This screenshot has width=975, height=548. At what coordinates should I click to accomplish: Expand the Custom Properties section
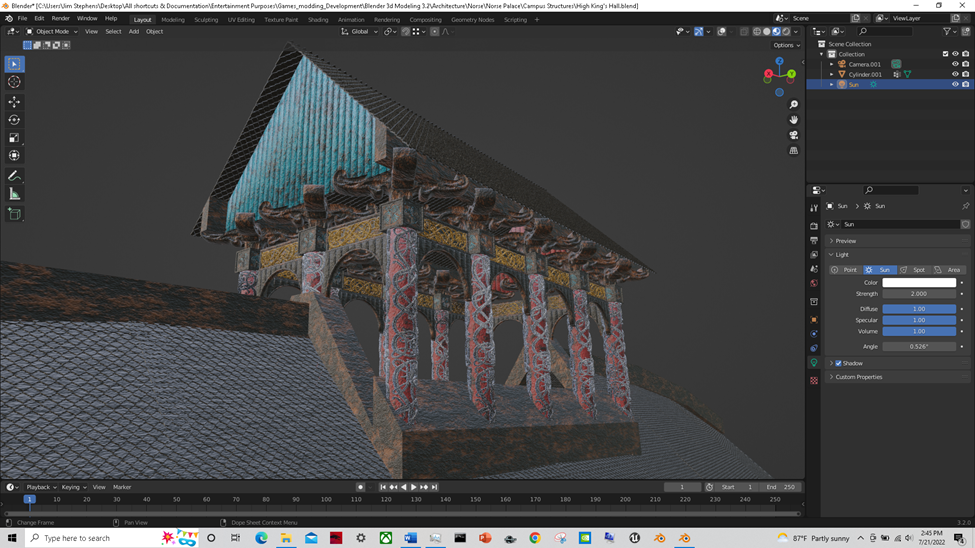click(858, 377)
